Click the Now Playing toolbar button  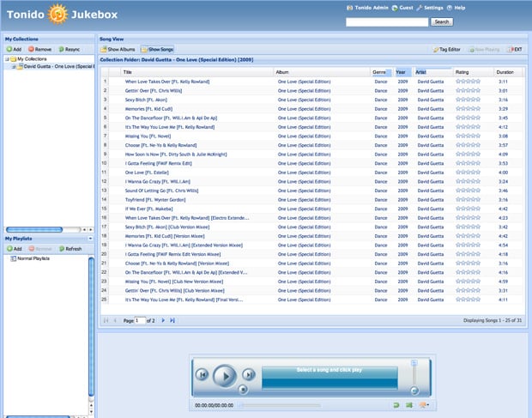click(484, 50)
